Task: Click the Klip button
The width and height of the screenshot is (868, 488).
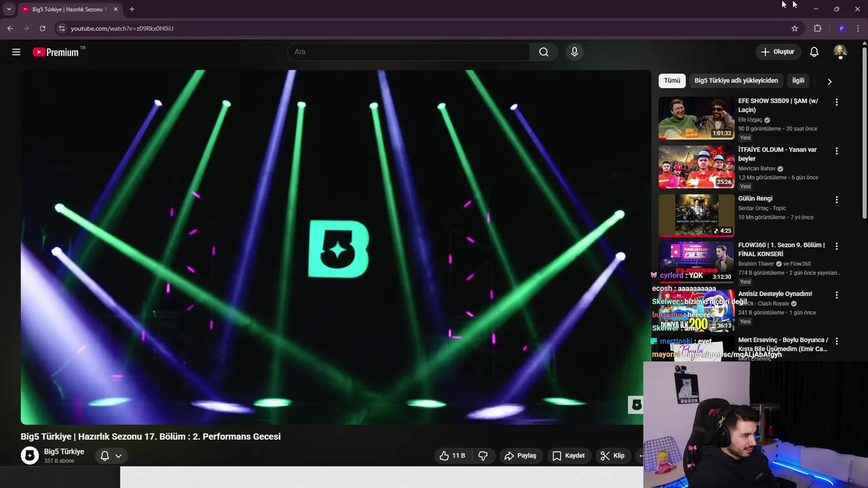Action: tap(612, 456)
